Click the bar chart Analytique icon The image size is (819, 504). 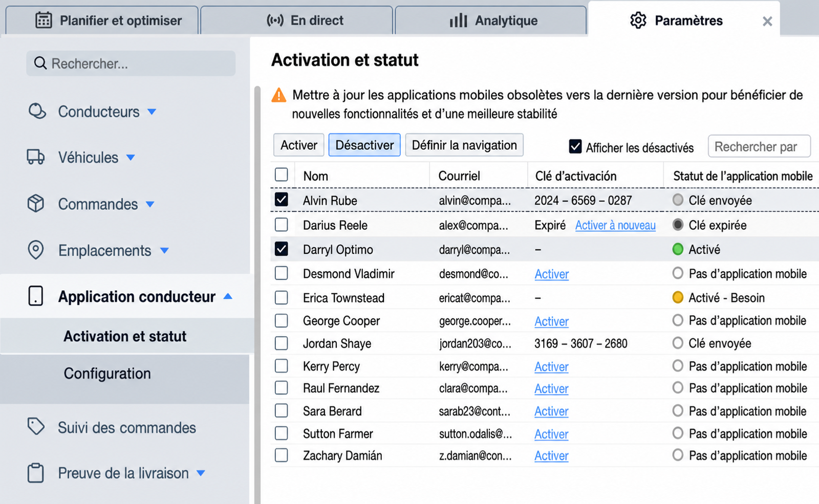click(459, 20)
